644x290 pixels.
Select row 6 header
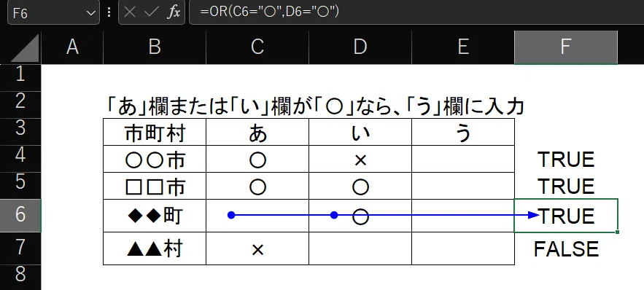click(20, 216)
